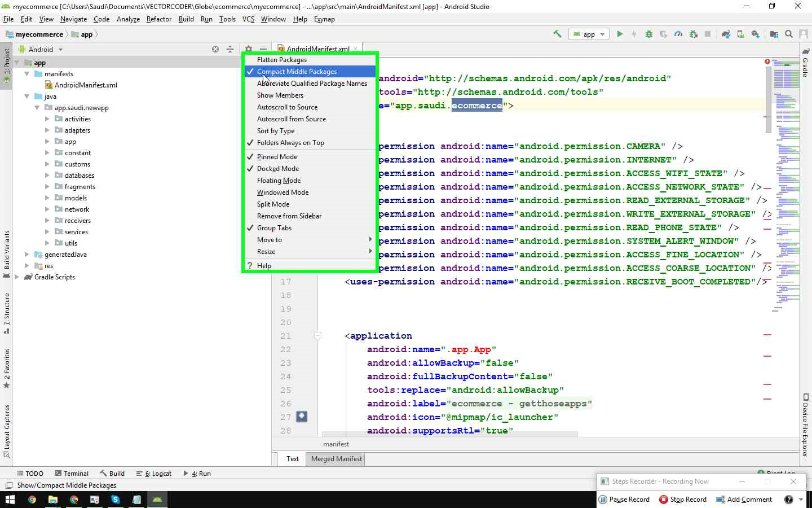
Task: Enable Autoscroll to Source
Action: [x=310, y=107]
